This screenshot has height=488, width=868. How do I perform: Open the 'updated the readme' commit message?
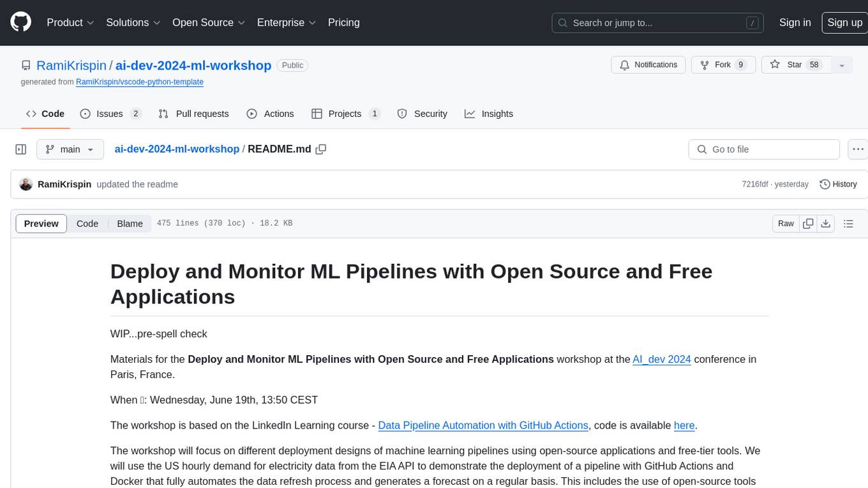pyautogui.click(x=137, y=184)
